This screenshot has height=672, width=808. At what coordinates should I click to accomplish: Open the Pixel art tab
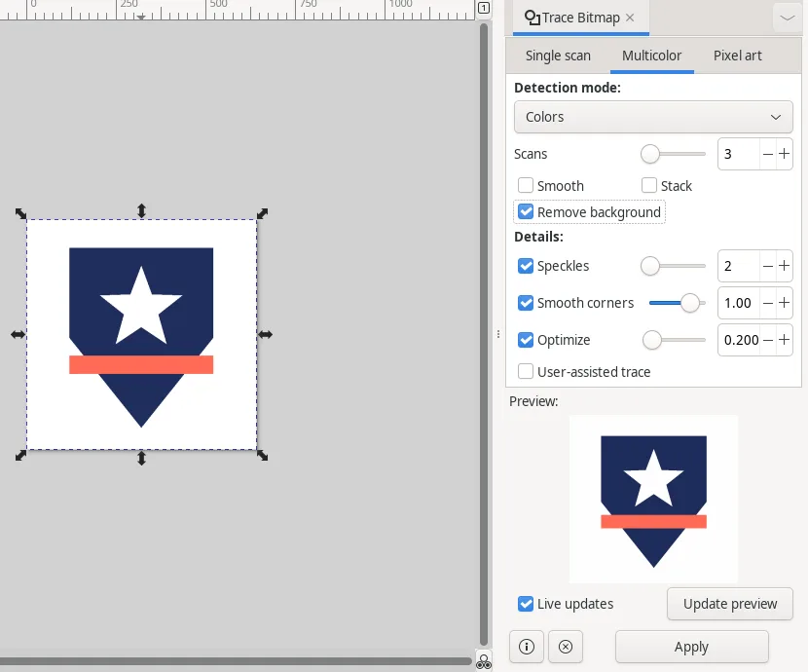pyautogui.click(x=737, y=56)
